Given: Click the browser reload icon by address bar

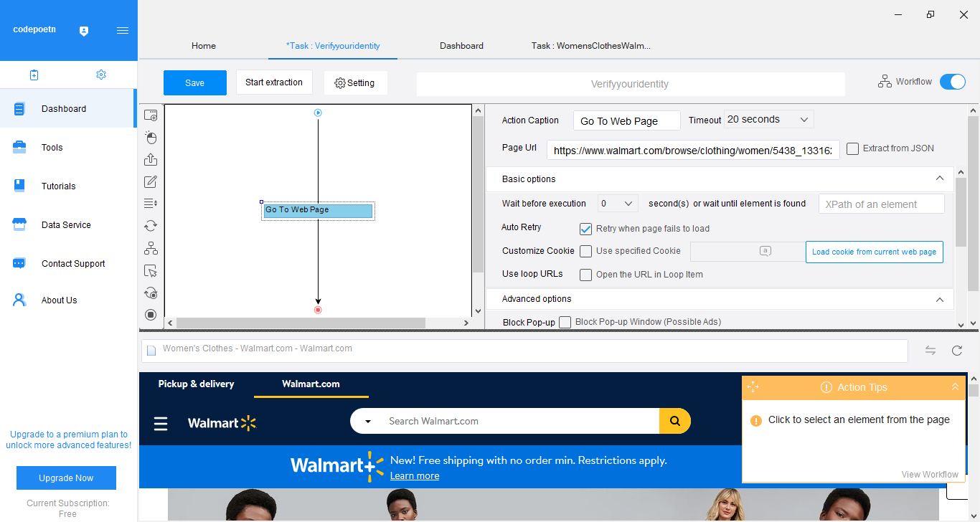Looking at the screenshot, I should (957, 351).
